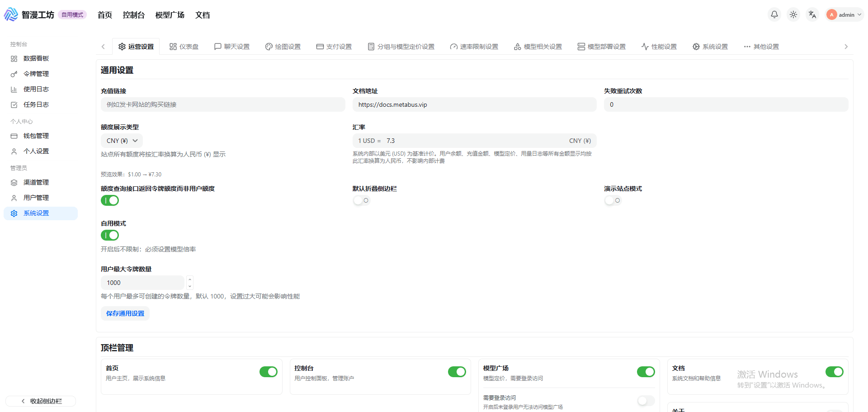Viewport: 868px width, 412px height.
Task: Click the 模型部署设置 tab server icon
Action: coord(581,47)
